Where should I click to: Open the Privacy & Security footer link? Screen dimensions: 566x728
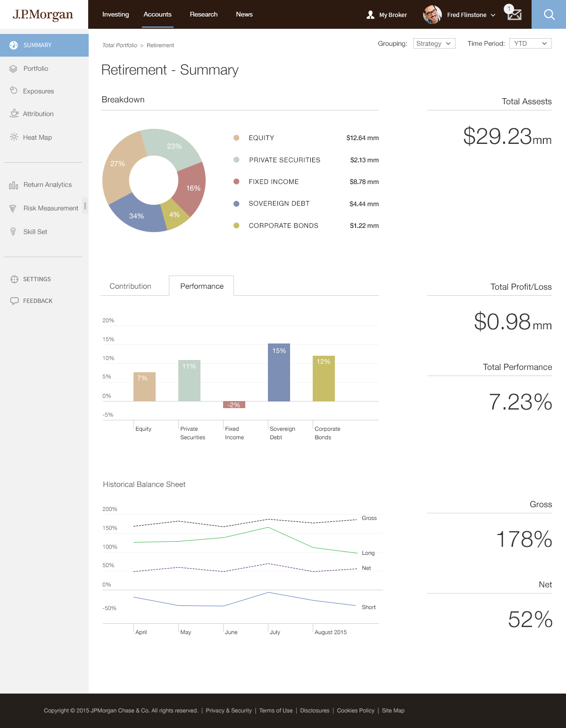pyautogui.click(x=229, y=711)
